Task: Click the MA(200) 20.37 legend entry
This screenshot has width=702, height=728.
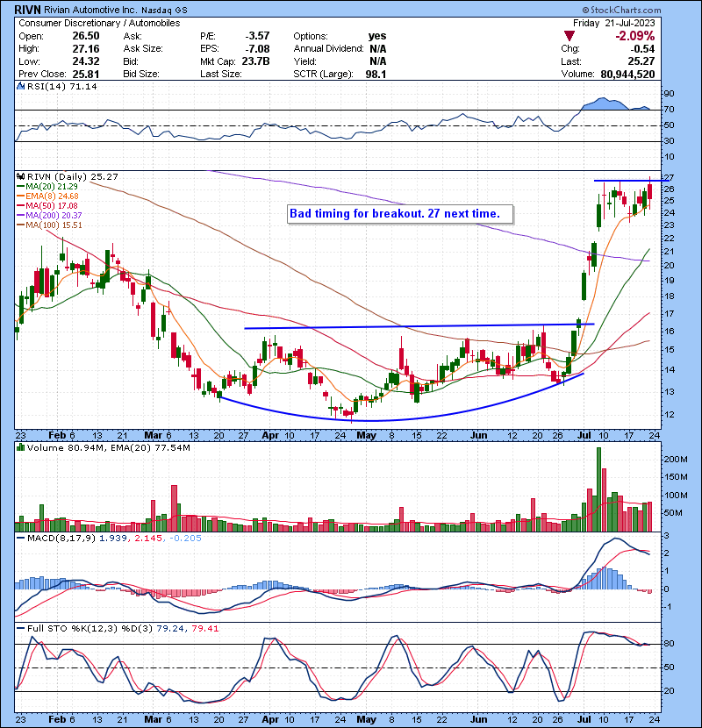Action: [x=49, y=216]
